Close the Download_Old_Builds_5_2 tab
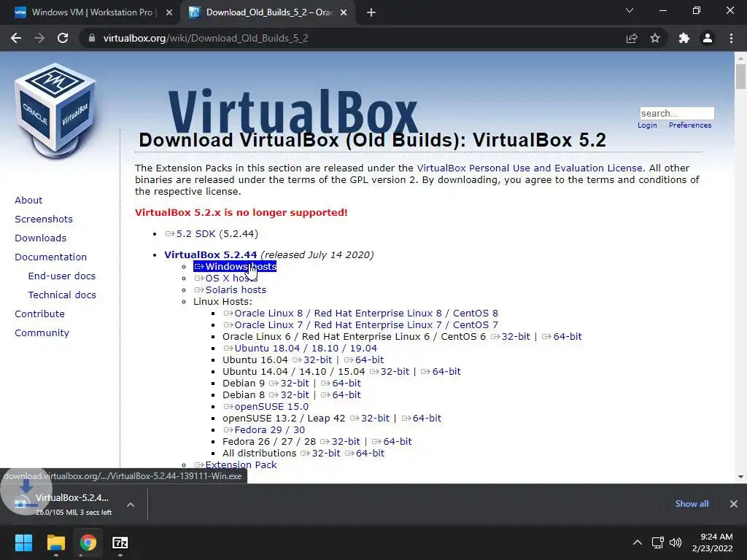The width and height of the screenshot is (747, 560). pyautogui.click(x=344, y=12)
